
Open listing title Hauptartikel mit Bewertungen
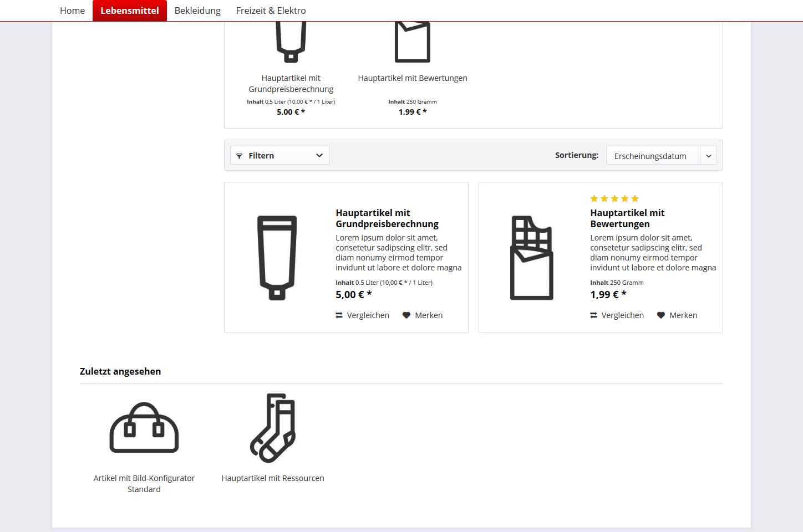tap(627, 218)
